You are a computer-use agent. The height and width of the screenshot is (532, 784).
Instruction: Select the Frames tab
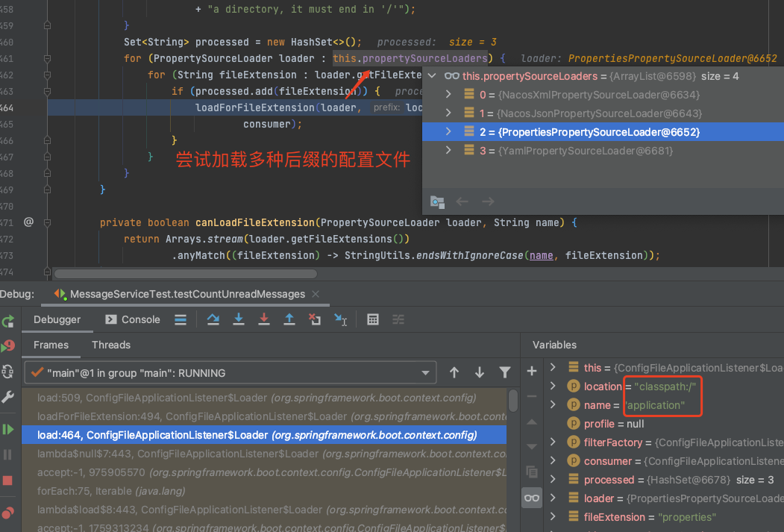point(51,345)
